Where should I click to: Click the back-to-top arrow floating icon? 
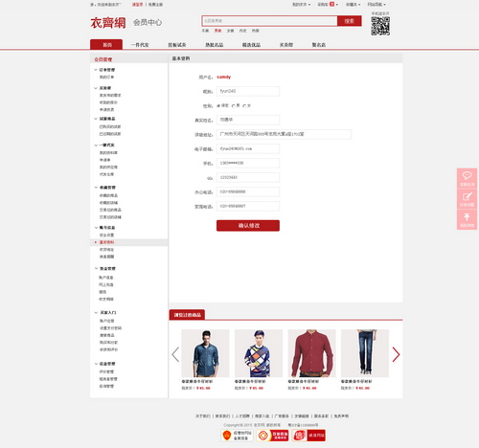pos(467,219)
